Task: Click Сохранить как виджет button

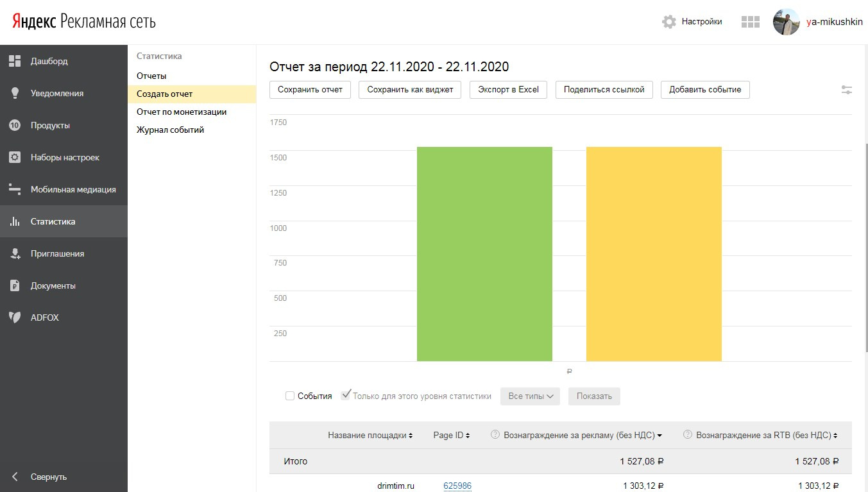Action: 410,89
